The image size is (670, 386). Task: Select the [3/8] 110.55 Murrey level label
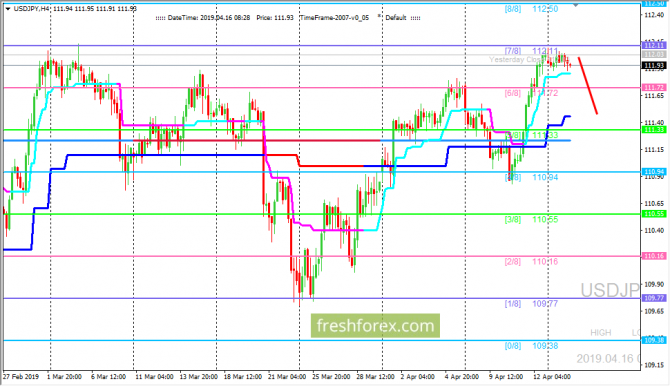coord(531,219)
